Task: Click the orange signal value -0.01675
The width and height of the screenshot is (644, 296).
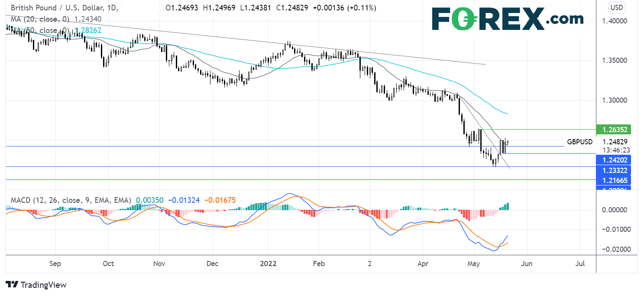Action: tap(220, 200)
